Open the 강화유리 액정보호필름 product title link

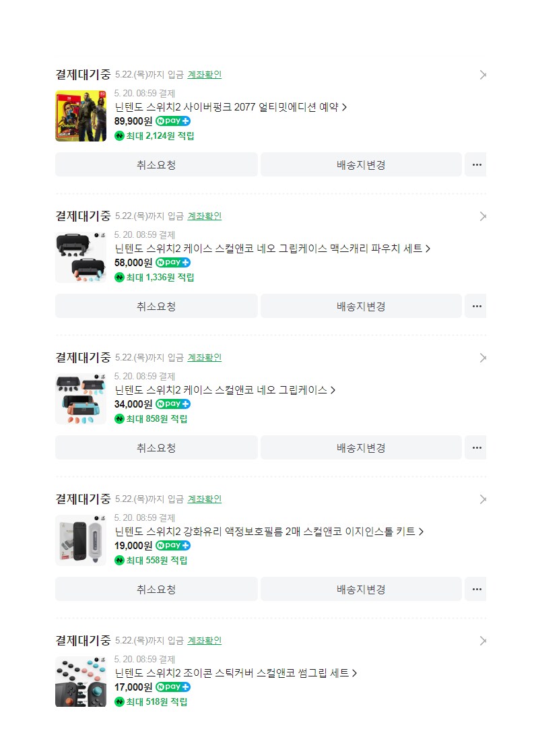point(266,531)
